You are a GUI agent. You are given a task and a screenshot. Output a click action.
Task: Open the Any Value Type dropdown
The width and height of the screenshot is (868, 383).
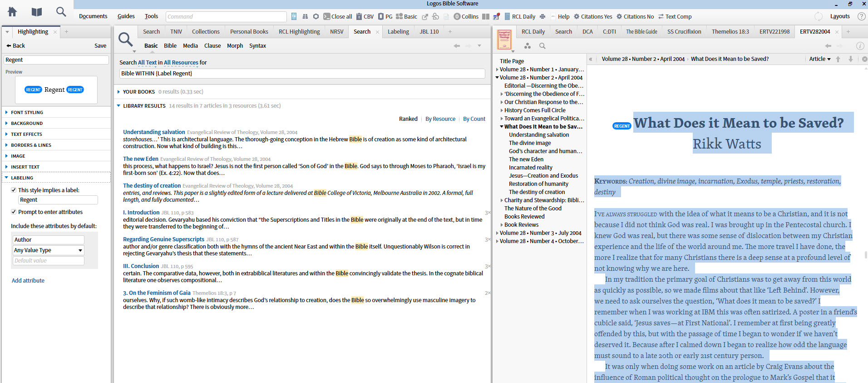48,250
